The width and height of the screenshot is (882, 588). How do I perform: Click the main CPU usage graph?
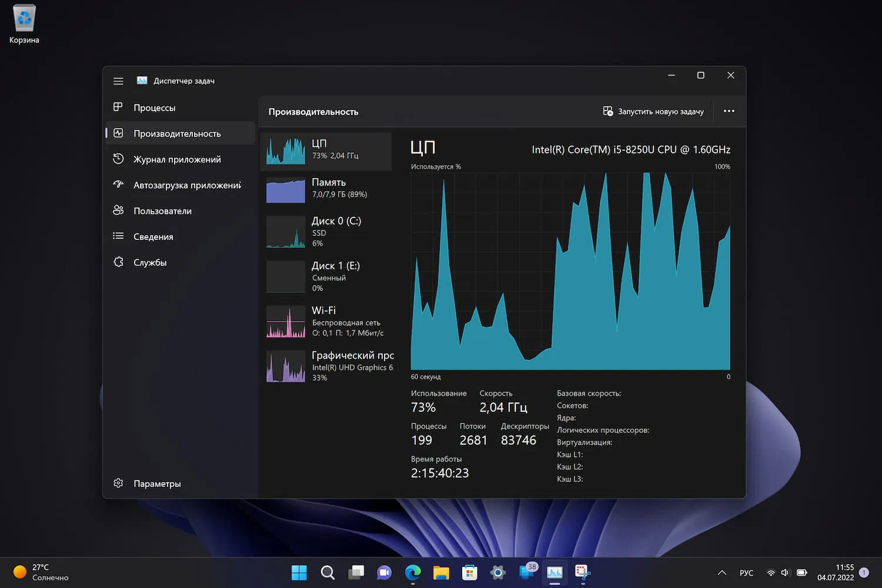pyautogui.click(x=570, y=271)
